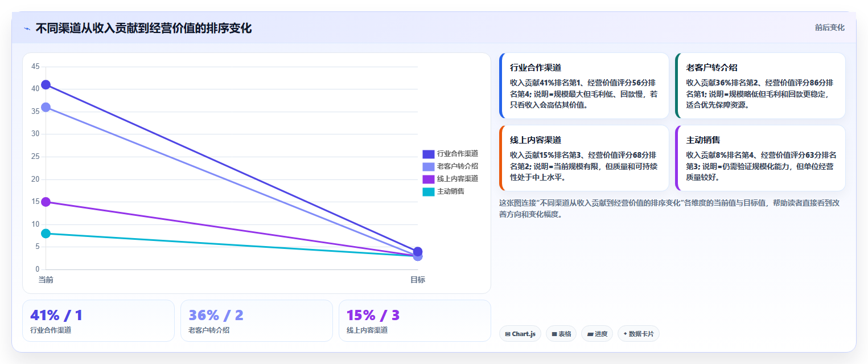Click the 表格 tag
The width and height of the screenshot is (868, 364).
(x=562, y=334)
